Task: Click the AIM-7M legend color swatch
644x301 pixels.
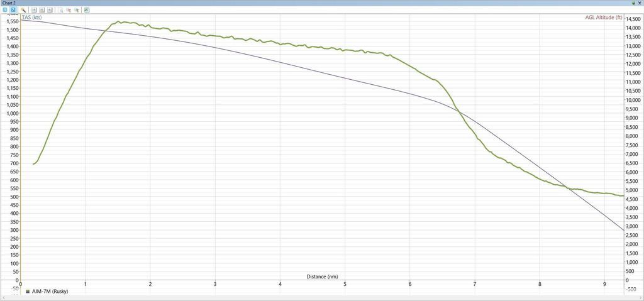Action: click(x=27, y=292)
